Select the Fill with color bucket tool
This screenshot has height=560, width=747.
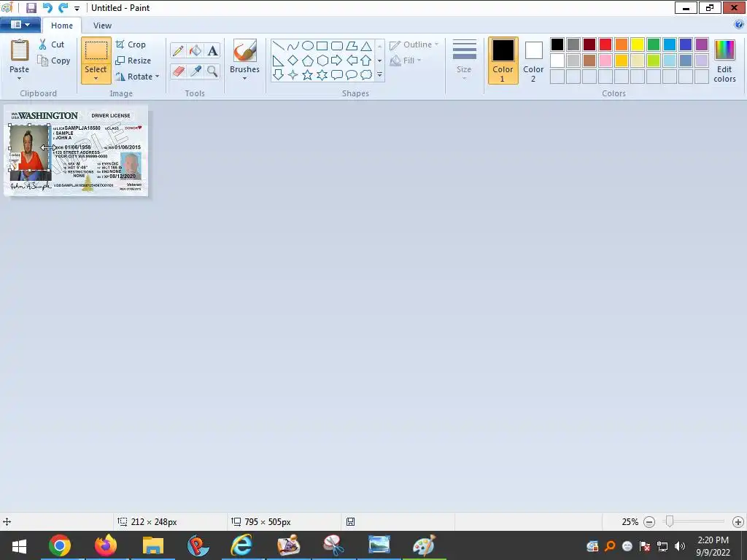196,50
